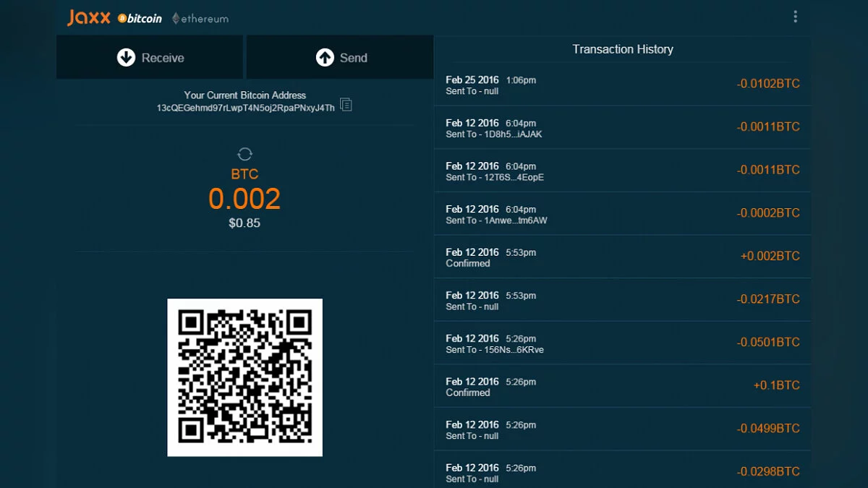Copy the Bitcoin address with the clipboard icon
Image resolution: width=868 pixels, height=488 pixels.
click(346, 105)
